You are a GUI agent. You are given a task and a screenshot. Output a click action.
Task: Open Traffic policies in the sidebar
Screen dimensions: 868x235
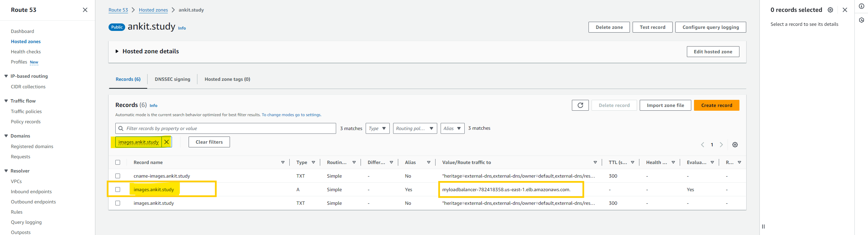coord(26,111)
